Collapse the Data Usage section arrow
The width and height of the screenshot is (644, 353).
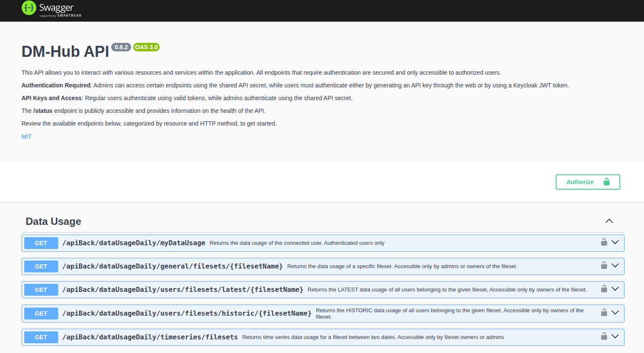click(609, 221)
